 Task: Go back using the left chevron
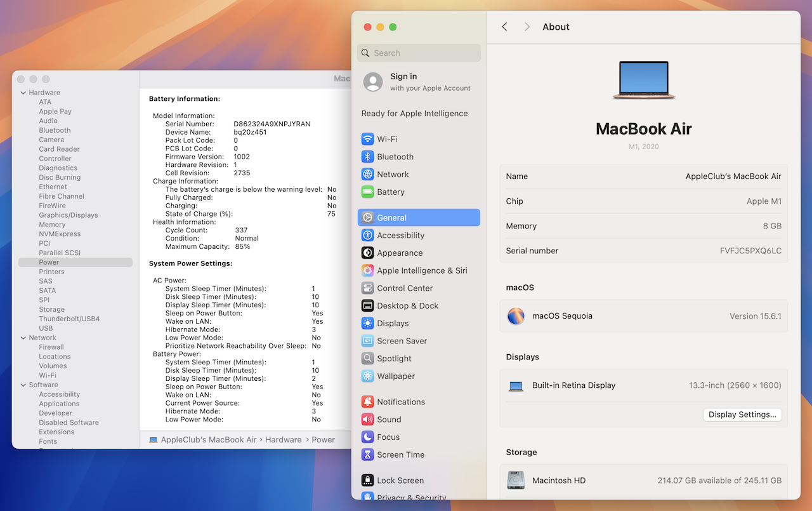504,27
